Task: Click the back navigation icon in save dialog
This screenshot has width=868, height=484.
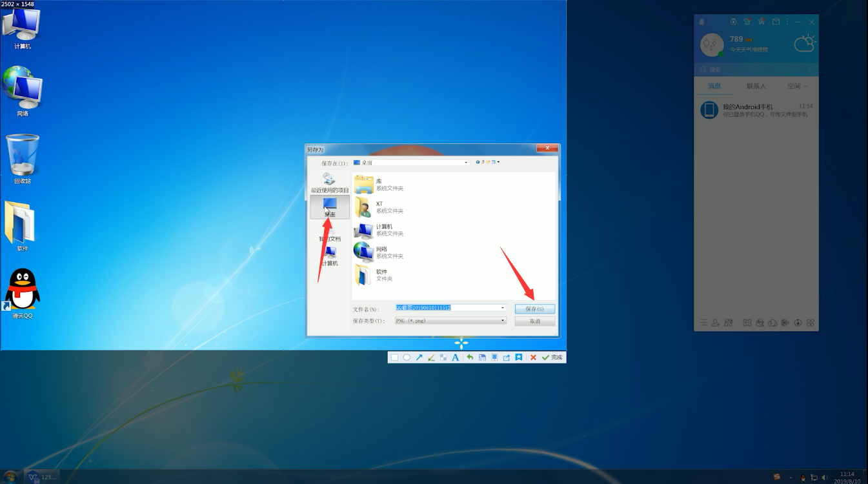Action: pyautogui.click(x=478, y=162)
